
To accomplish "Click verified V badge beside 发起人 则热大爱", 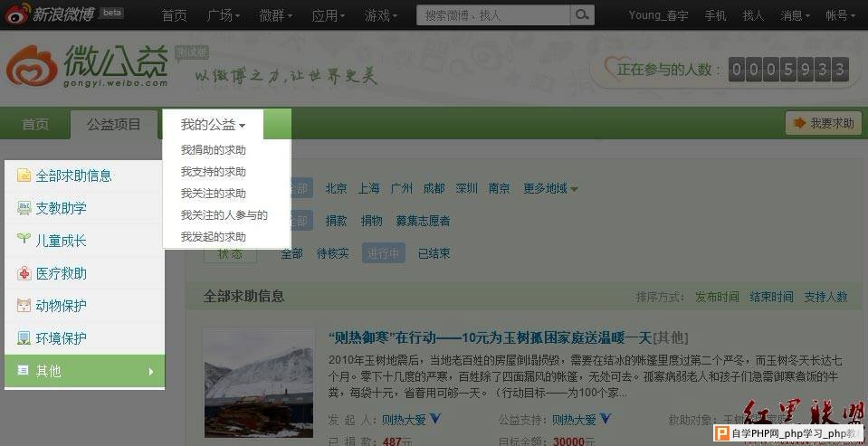I will pos(435,419).
